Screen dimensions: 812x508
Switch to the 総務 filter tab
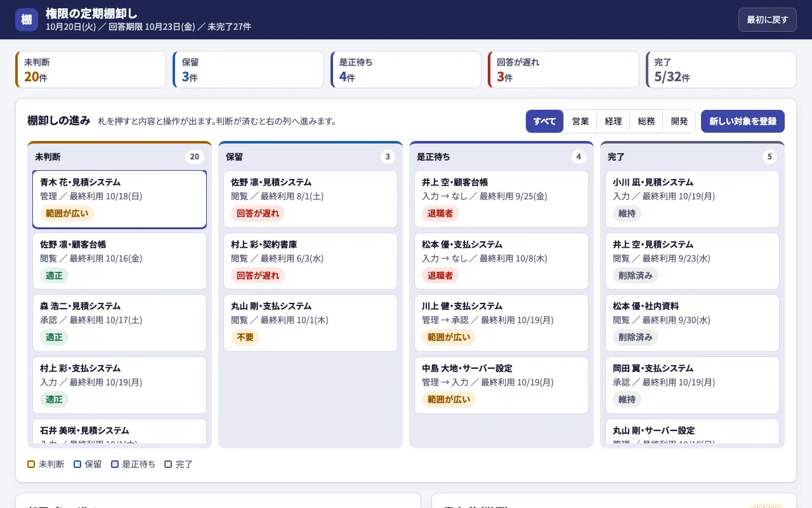(x=646, y=121)
